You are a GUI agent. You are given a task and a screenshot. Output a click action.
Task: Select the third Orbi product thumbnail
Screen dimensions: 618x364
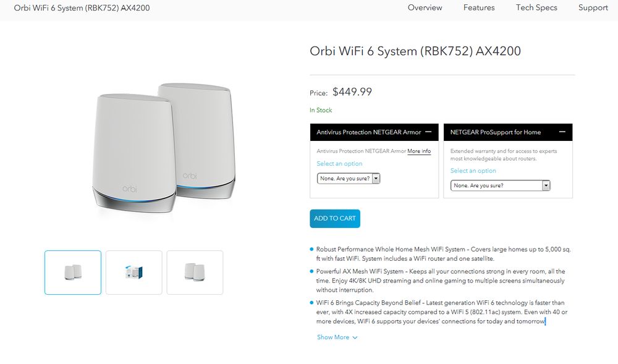click(x=195, y=273)
